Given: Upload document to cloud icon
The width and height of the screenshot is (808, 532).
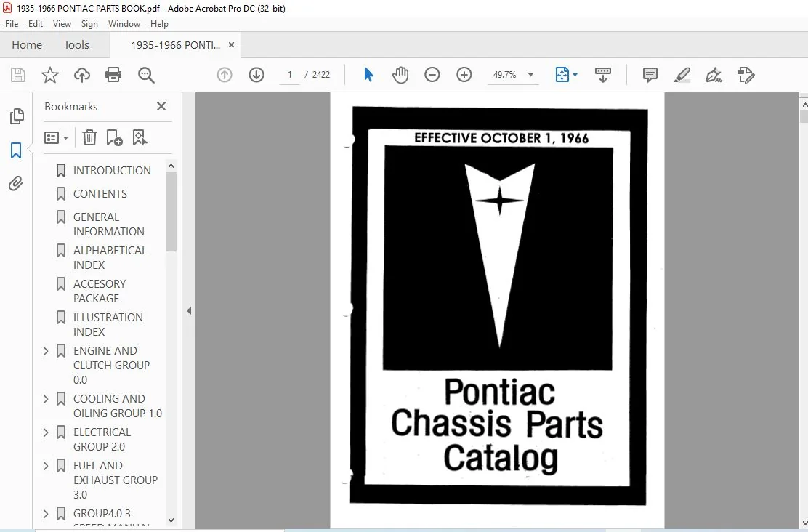Looking at the screenshot, I should pyautogui.click(x=82, y=75).
